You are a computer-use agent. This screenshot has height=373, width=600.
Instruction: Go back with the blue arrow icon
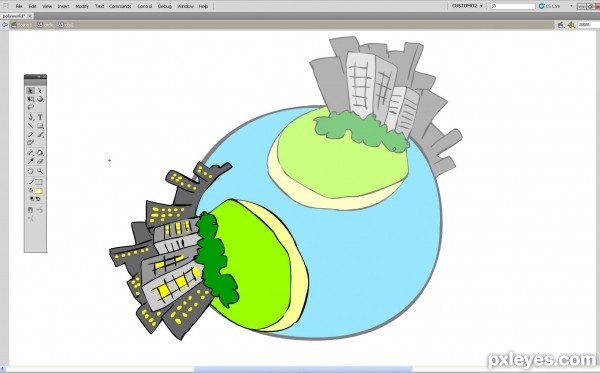[x=5, y=25]
